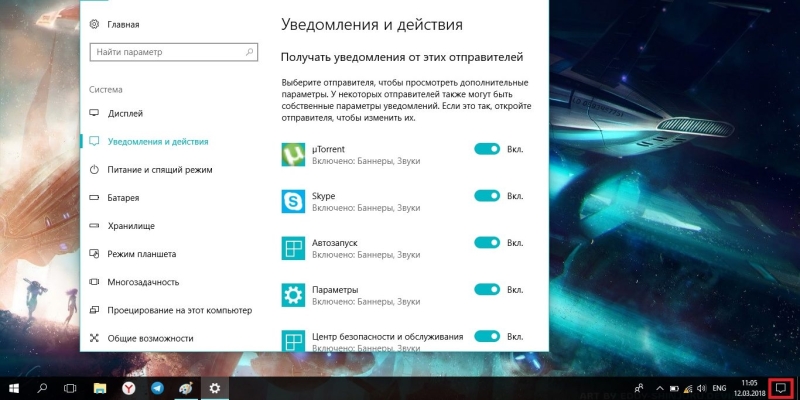800x400 pixels.
Task: Disable Автозапуск notifications toggle
Action: pos(487,243)
